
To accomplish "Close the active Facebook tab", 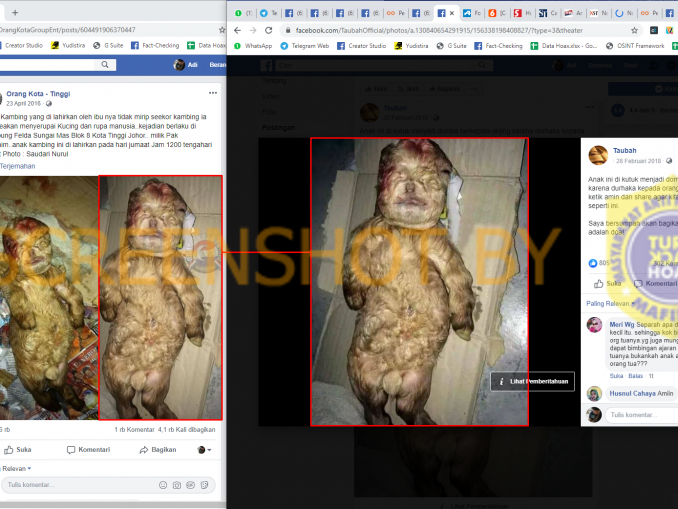I will pyautogui.click(x=452, y=13).
